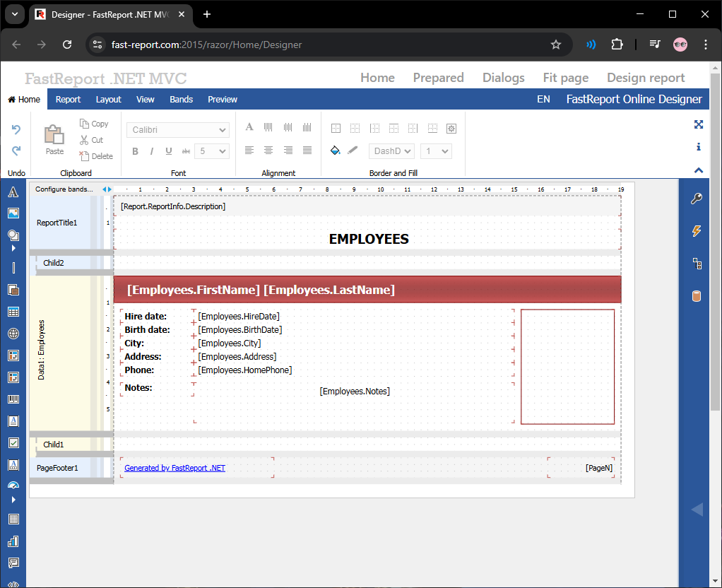Switch to the Preview ribbon tab
This screenshot has width=722, height=588.
223,99
